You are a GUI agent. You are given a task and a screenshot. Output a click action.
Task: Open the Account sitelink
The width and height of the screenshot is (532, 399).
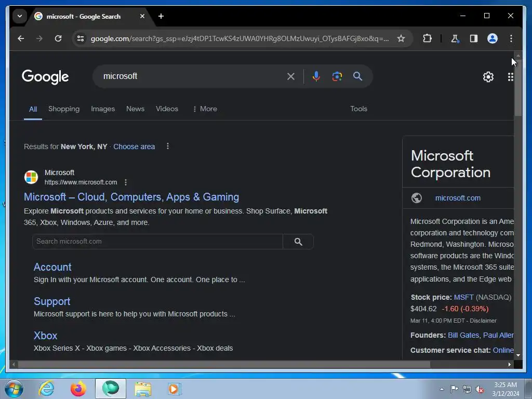(52, 268)
